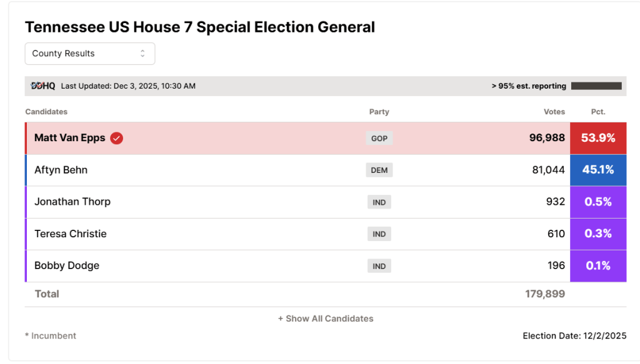
Task: Click the DEM party badge
Action: coord(379,170)
